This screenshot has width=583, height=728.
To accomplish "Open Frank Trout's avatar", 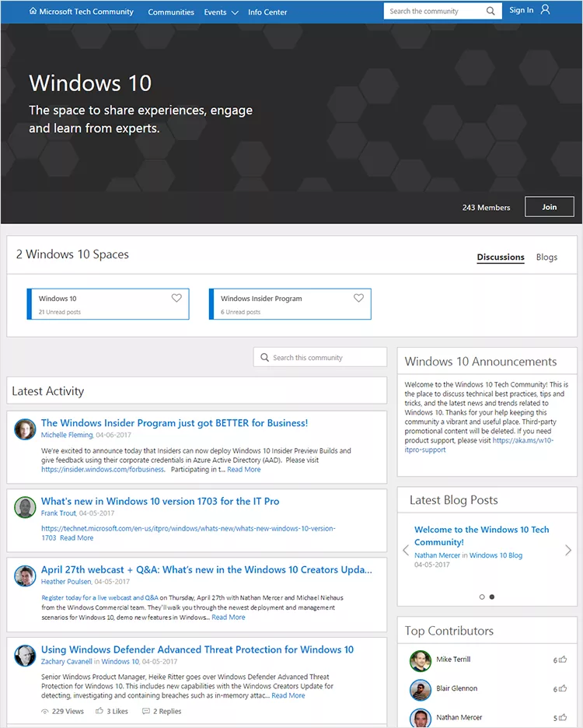I will tap(25, 507).
